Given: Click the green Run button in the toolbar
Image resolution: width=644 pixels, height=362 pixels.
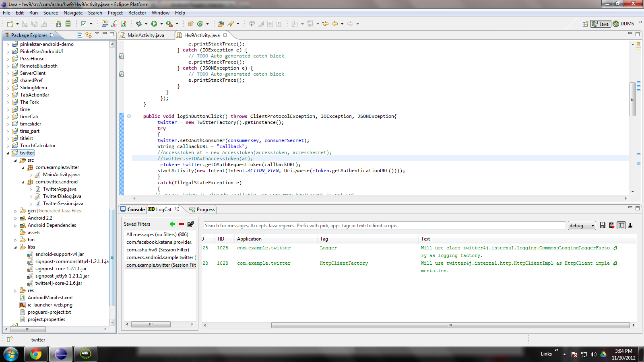Looking at the screenshot, I should 154,24.
